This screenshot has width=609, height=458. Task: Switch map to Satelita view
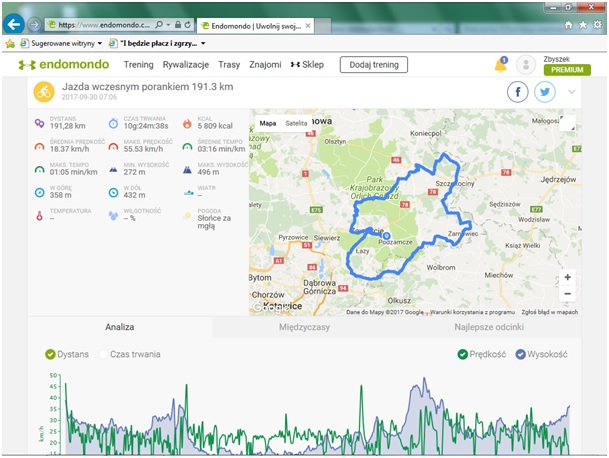coord(296,123)
